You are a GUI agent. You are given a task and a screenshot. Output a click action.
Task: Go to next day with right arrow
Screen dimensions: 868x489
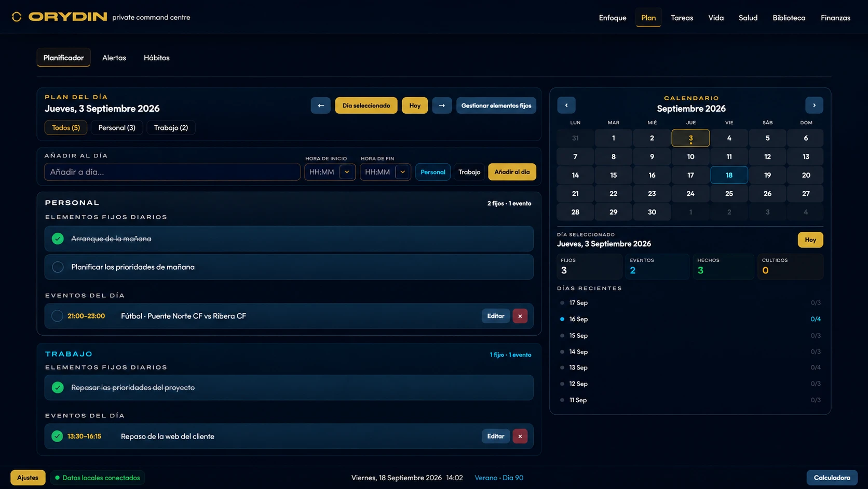pyautogui.click(x=442, y=105)
